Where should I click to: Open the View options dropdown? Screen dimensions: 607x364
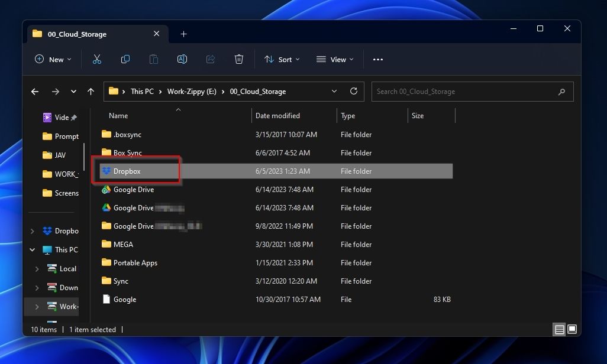(x=335, y=59)
